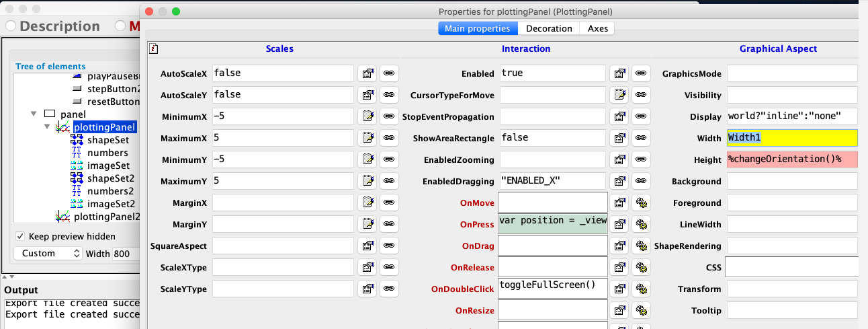
Task: Click the gear icon for OnDrag
Action: click(x=641, y=246)
